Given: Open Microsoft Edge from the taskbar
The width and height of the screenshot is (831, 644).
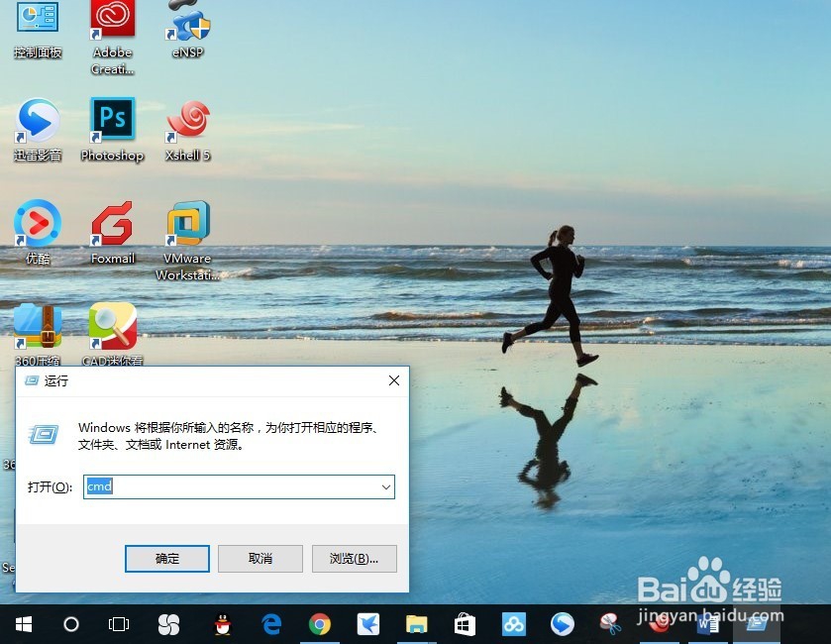Looking at the screenshot, I should (270, 624).
